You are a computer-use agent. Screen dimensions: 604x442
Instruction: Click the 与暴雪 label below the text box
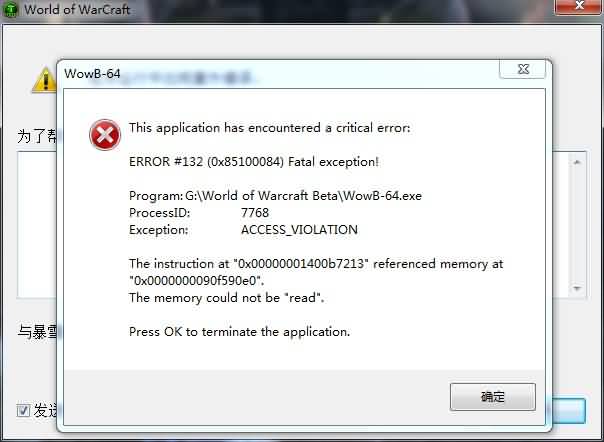37,331
